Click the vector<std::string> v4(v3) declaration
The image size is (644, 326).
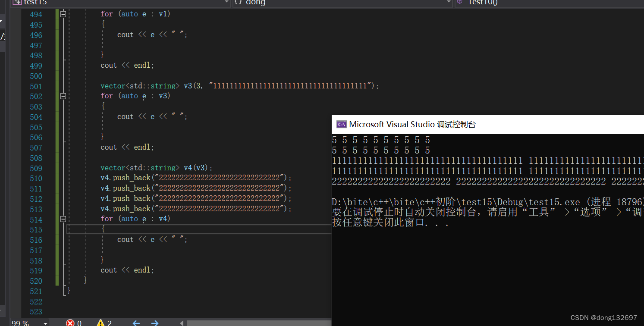[x=157, y=168]
